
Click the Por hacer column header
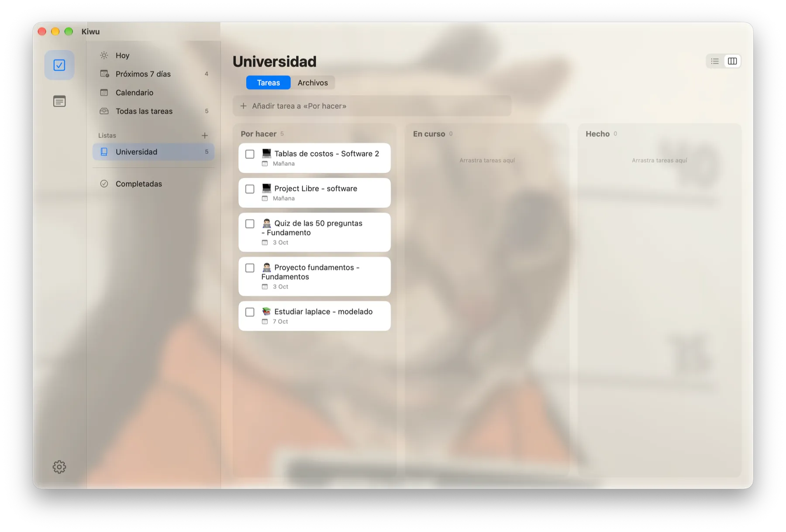[x=259, y=134]
